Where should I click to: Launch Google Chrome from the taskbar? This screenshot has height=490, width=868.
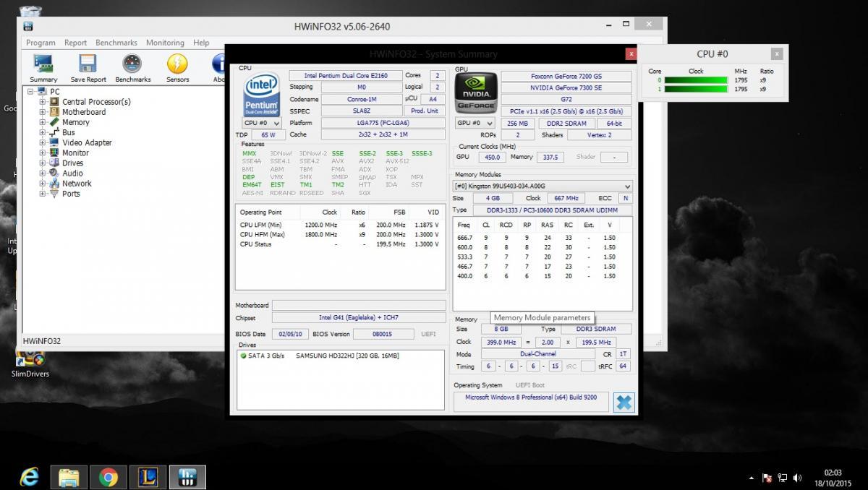click(109, 476)
